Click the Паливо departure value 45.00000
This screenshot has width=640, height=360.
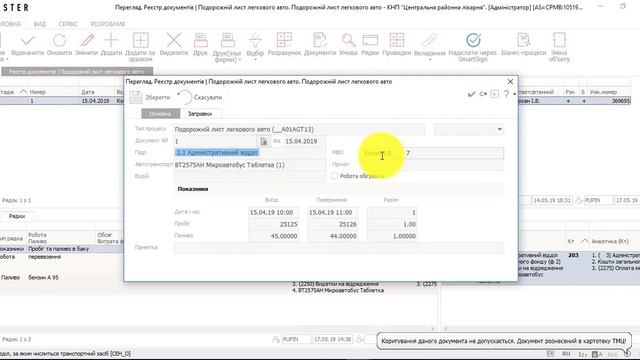pos(273,236)
